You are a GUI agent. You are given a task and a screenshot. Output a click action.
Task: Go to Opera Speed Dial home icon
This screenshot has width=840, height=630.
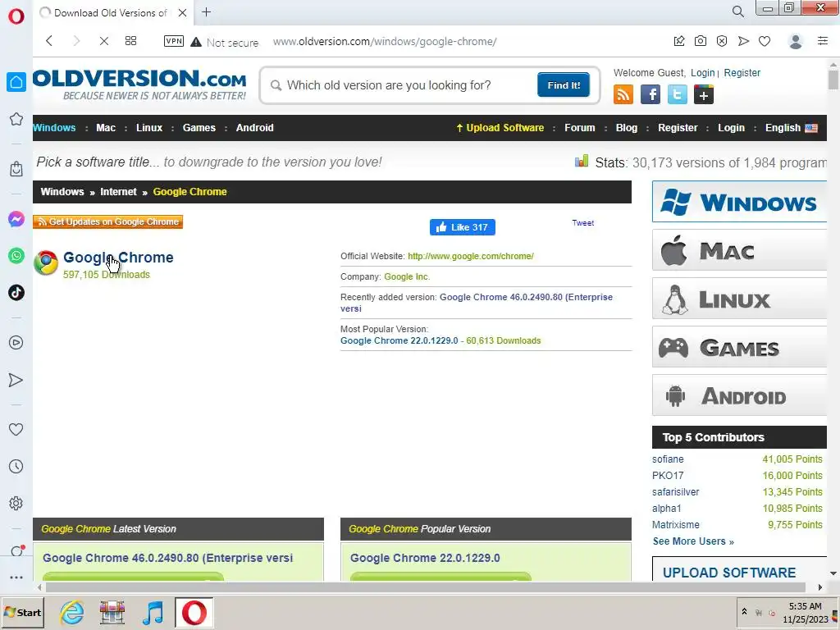(16, 82)
